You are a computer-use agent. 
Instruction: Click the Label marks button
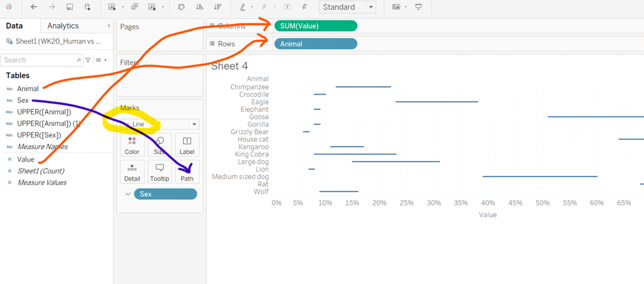point(187,145)
